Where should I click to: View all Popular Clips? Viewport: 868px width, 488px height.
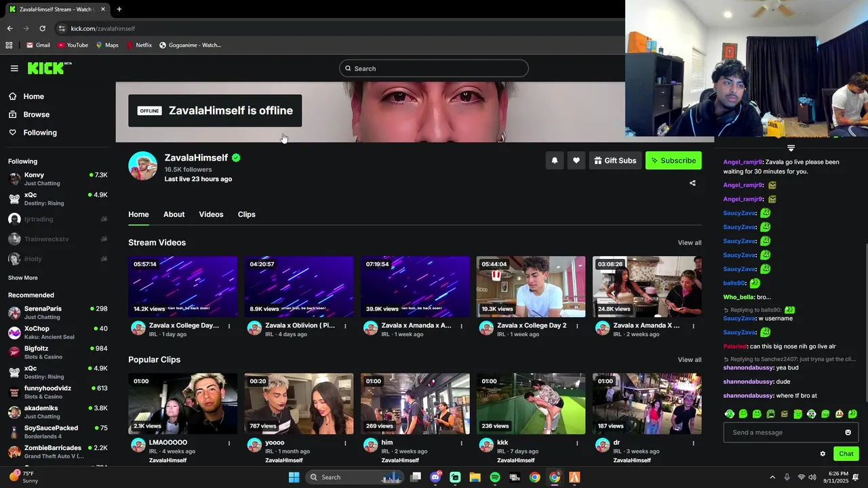click(690, 360)
